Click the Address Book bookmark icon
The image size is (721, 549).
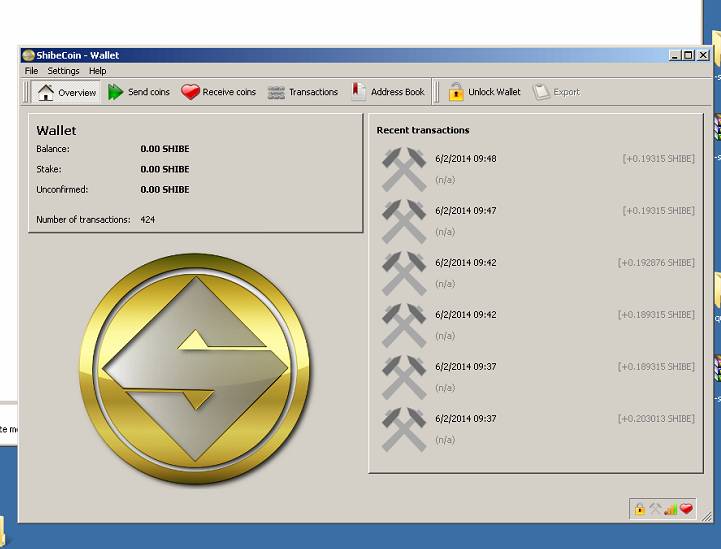[358, 92]
